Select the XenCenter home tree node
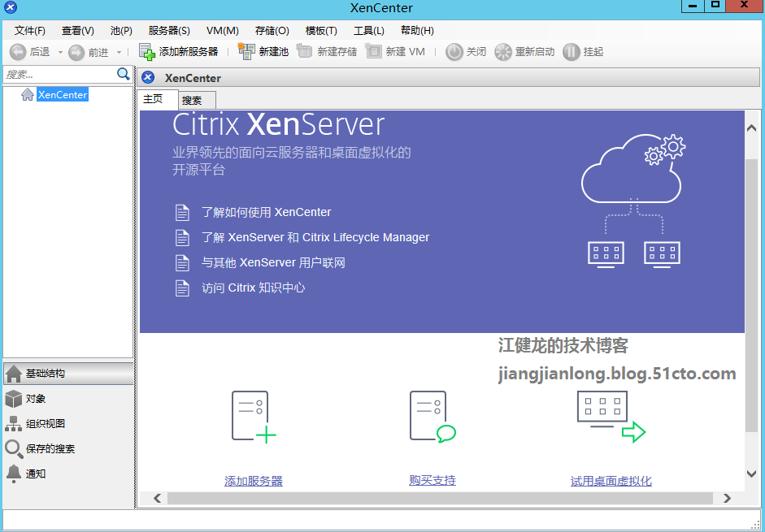 tap(63, 94)
